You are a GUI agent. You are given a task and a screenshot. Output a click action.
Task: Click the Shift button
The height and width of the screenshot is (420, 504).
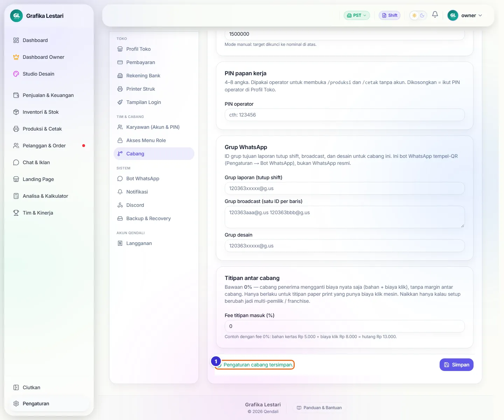point(390,15)
